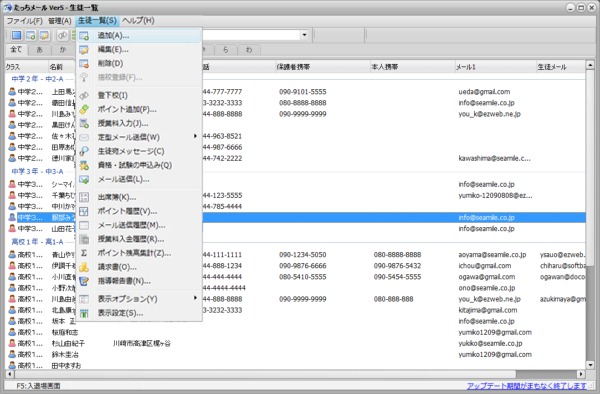The image size is (600, 394).
Task: Open the toolbar combo box dropdown arrow
Action: [x=304, y=35]
